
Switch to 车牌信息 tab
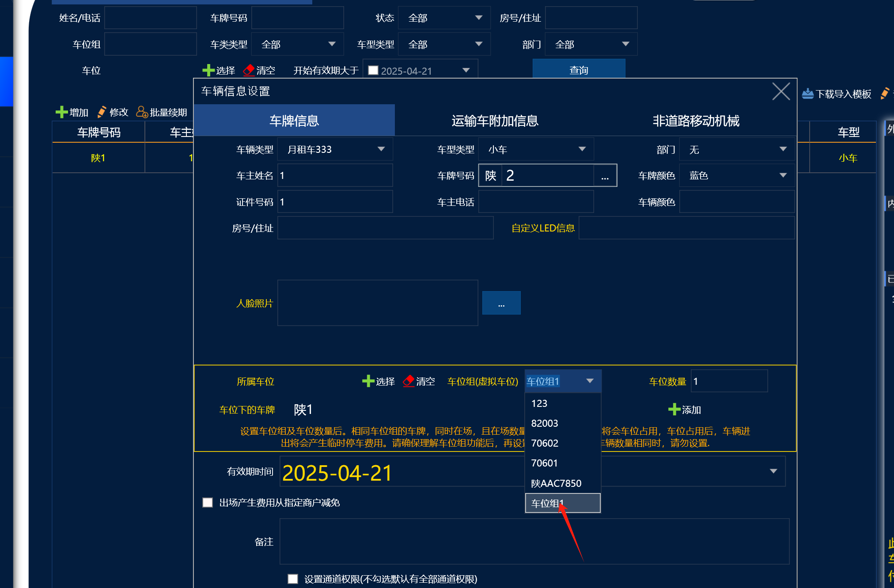pyautogui.click(x=294, y=120)
